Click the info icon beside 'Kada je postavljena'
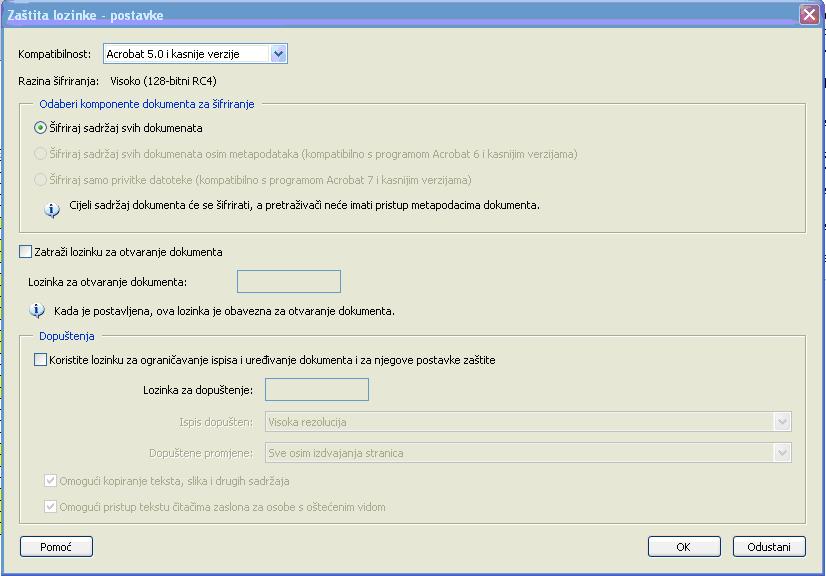The width and height of the screenshot is (826, 576). click(x=37, y=310)
